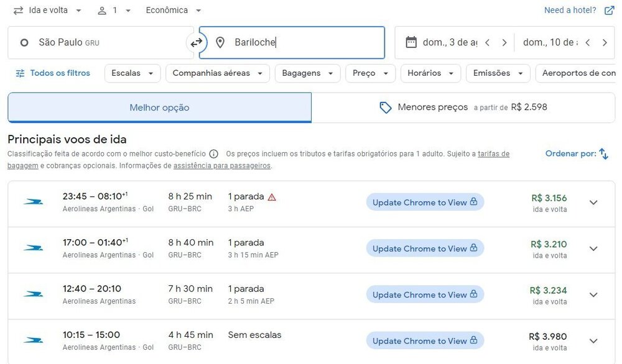622x364 pixels.
Task: Open the passenger count dropdown
Action: (x=114, y=11)
